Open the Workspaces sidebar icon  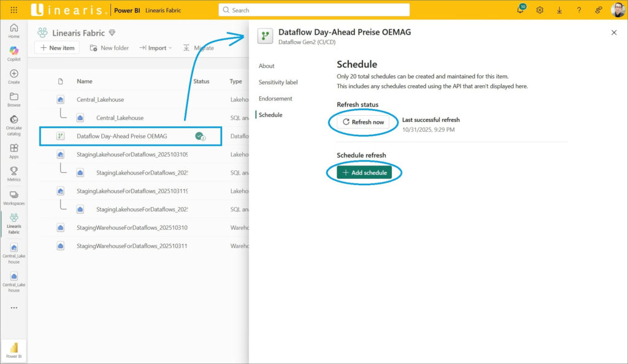point(13,195)
